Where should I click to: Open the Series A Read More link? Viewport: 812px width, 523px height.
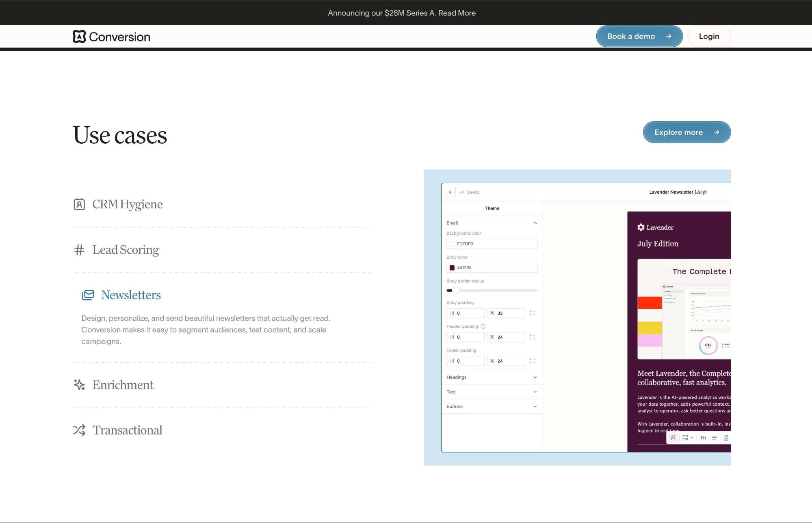coord(457,13)
